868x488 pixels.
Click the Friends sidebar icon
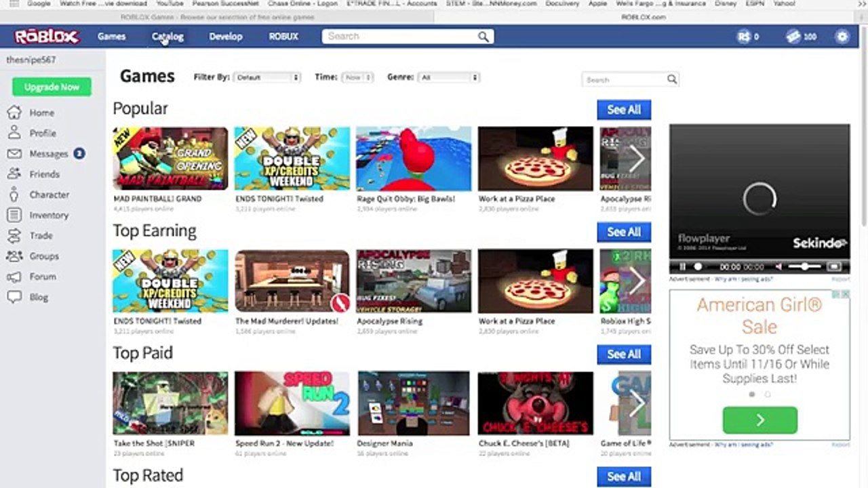(14, 174)
